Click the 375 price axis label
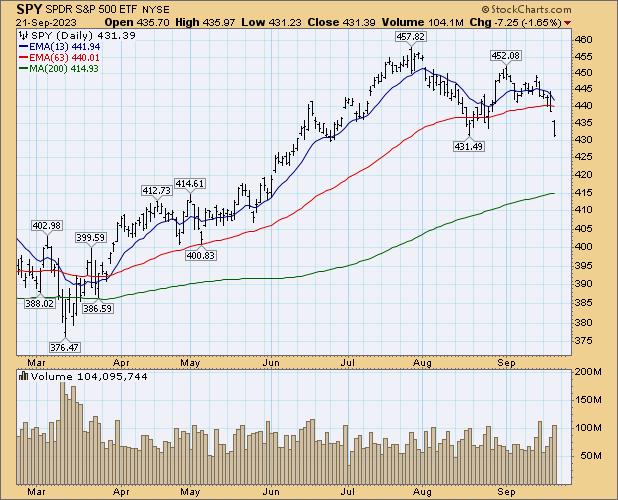Screen dimensions: 618x500 584,340
